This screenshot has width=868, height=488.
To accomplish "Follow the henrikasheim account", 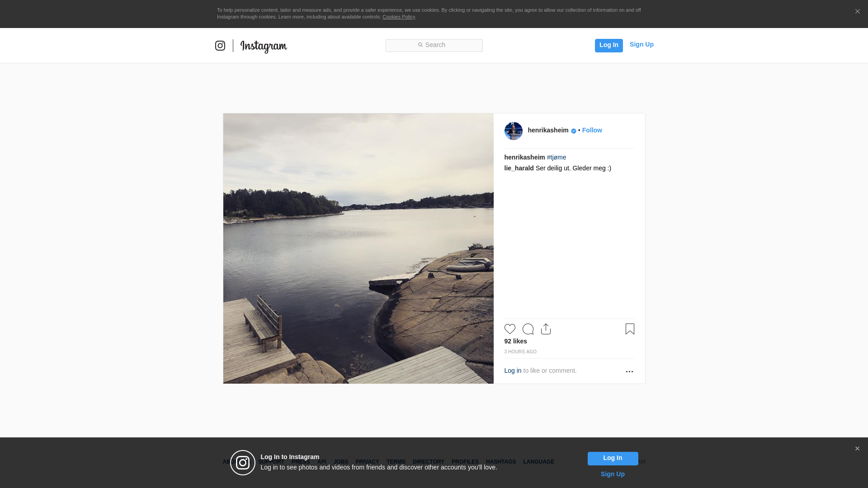I will (592, 130).
